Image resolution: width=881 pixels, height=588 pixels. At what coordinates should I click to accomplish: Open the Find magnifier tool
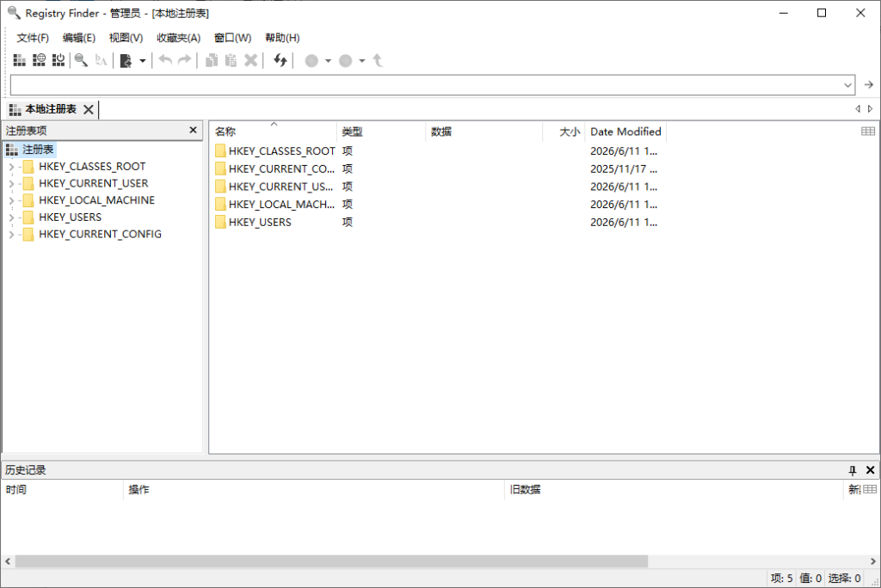82,60
